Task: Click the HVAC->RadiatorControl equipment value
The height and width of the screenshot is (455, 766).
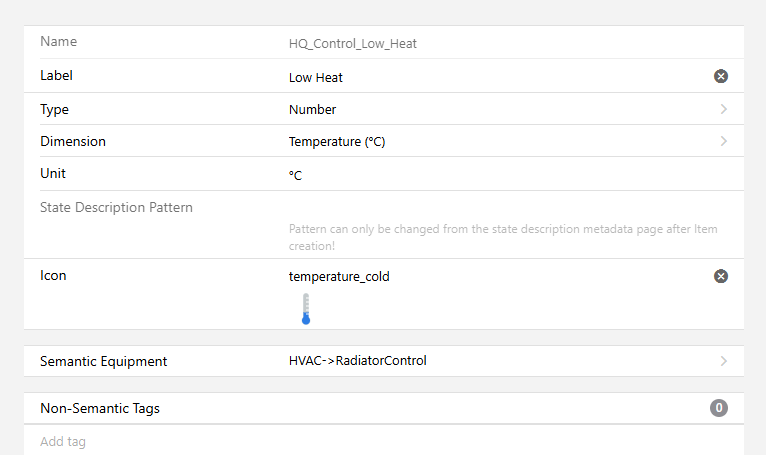Action: [x=357, y=361]
